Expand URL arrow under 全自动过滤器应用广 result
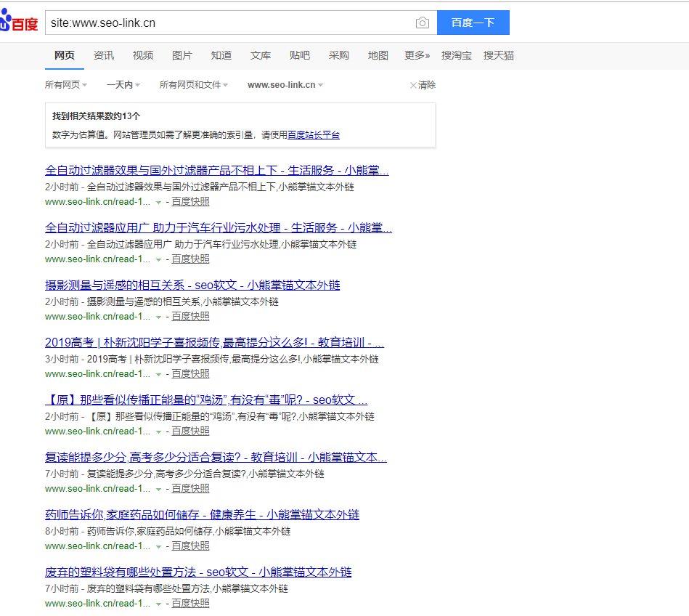 [158, 260]
